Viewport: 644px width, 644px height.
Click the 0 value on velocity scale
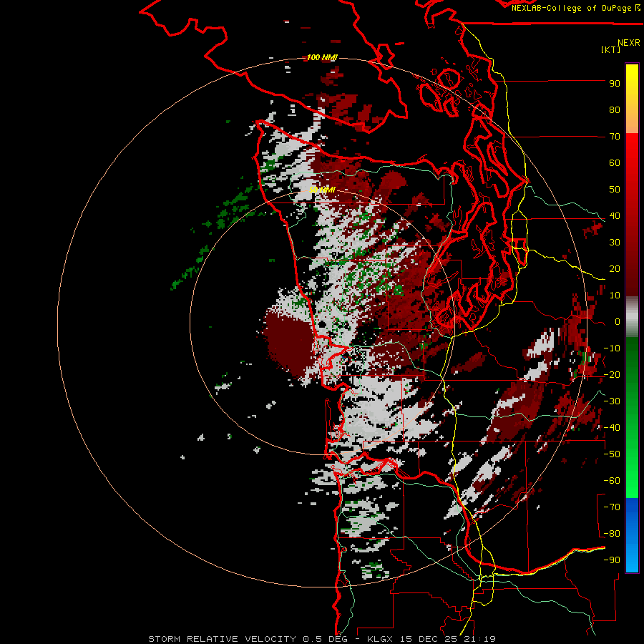(618, 322)
